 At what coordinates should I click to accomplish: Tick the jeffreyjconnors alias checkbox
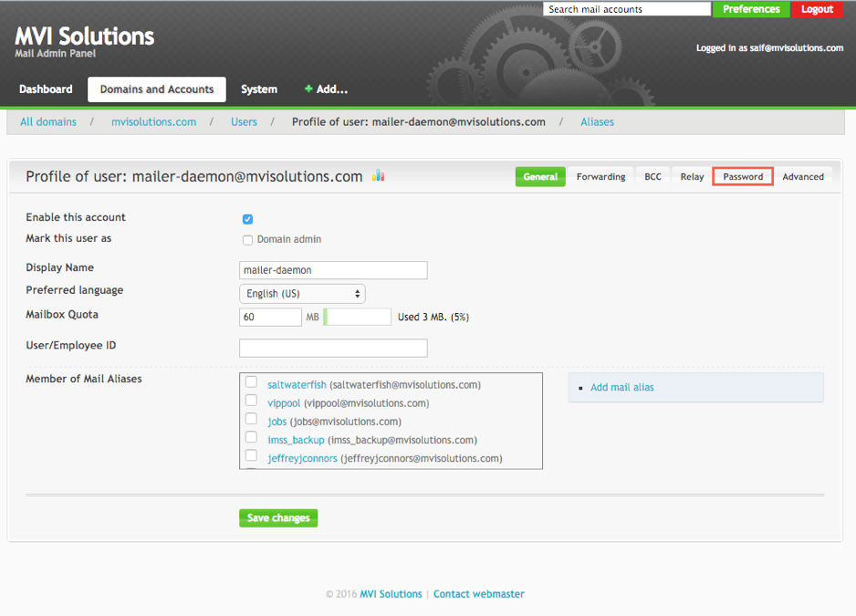coord(251,454)
